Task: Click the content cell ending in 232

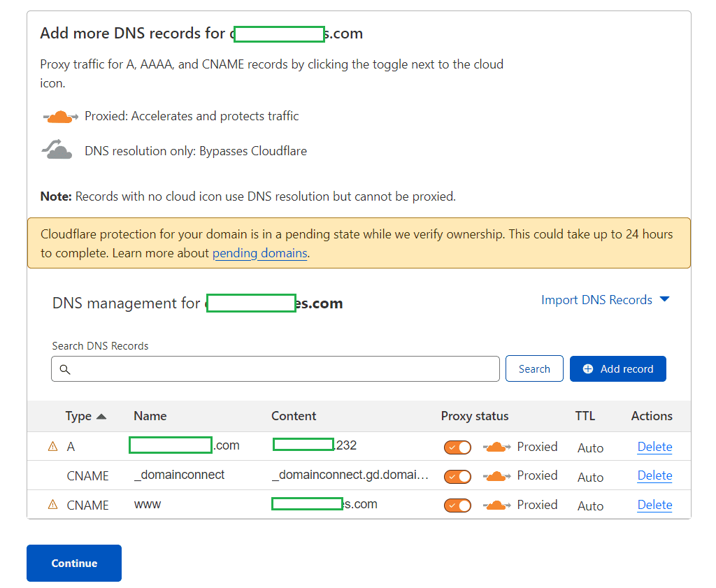Action: 315,445
